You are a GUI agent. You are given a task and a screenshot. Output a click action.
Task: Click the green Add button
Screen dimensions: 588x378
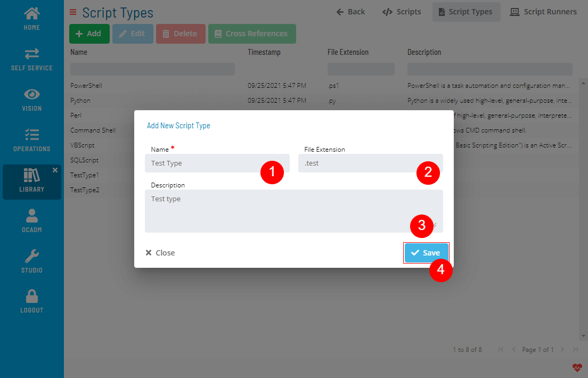[89, 34]
